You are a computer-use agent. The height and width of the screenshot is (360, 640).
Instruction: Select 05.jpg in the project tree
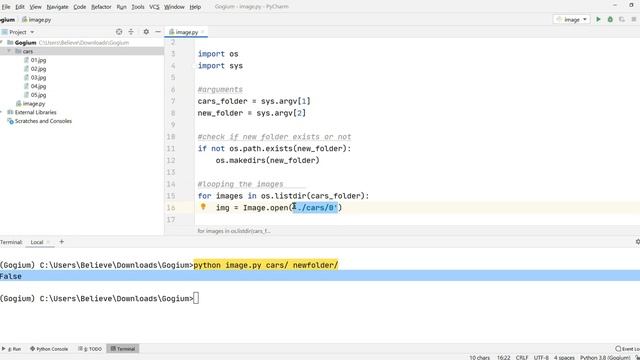click(38, 95)
